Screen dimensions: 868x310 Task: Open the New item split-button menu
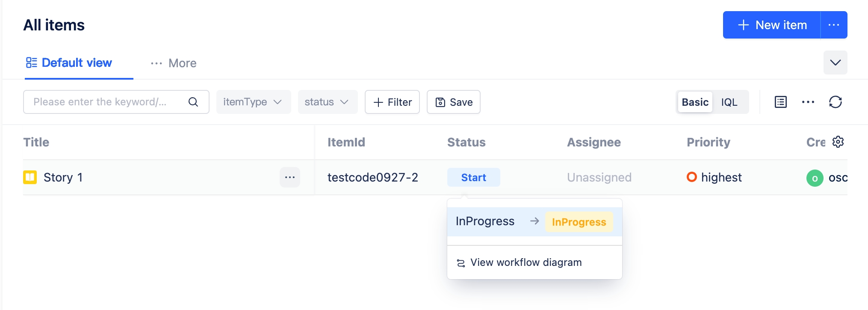pyautogui.click(x=833, y=25)
